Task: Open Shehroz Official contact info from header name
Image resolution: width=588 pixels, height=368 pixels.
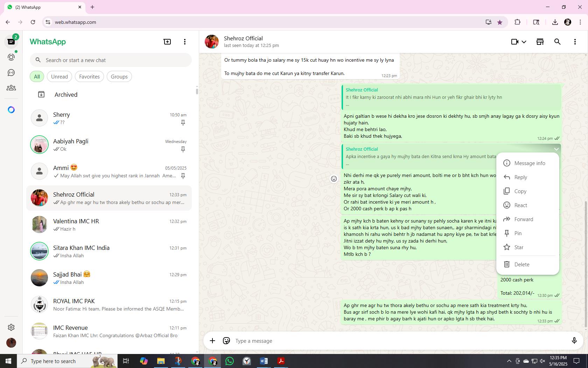Action: click(x=243, y=39)
